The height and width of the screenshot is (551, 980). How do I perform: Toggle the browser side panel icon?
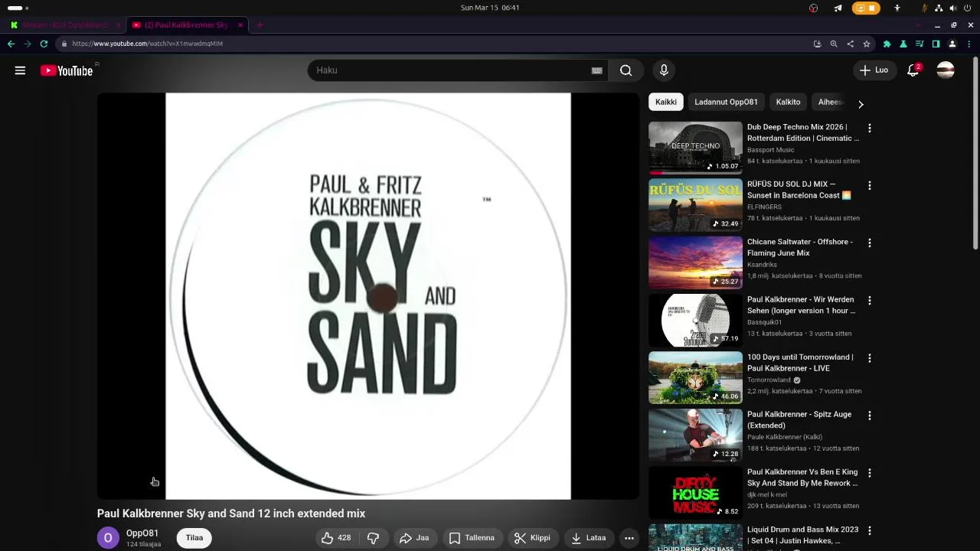coord(936,44)
